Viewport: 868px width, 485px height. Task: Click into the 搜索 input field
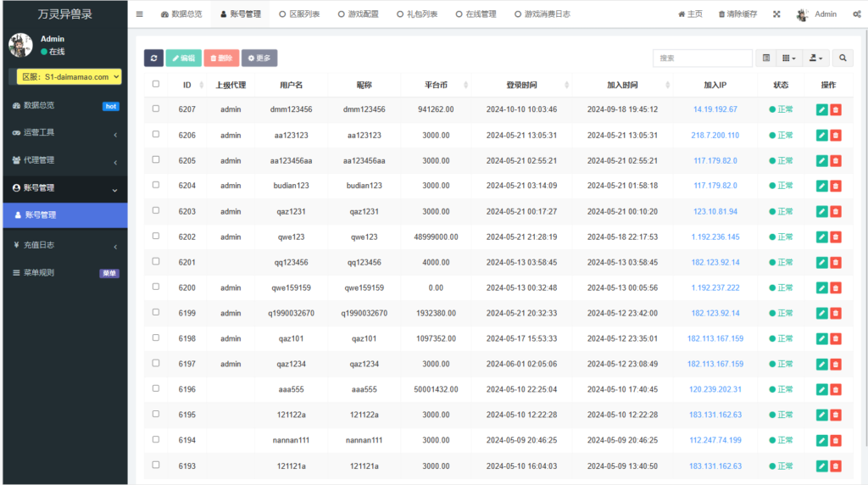[x=703, y=59]
